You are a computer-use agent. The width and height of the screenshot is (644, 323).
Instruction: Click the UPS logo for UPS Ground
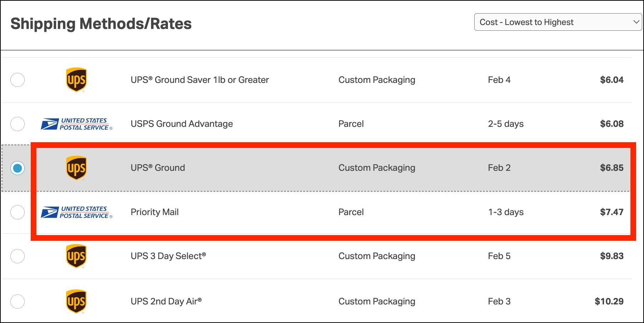point(76,168)
